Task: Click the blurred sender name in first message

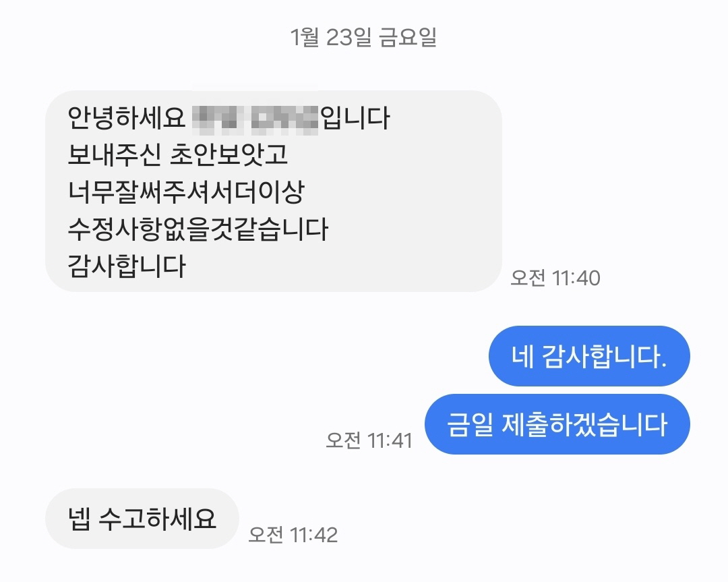Action: pyautogui.click(x=255, y=119)
